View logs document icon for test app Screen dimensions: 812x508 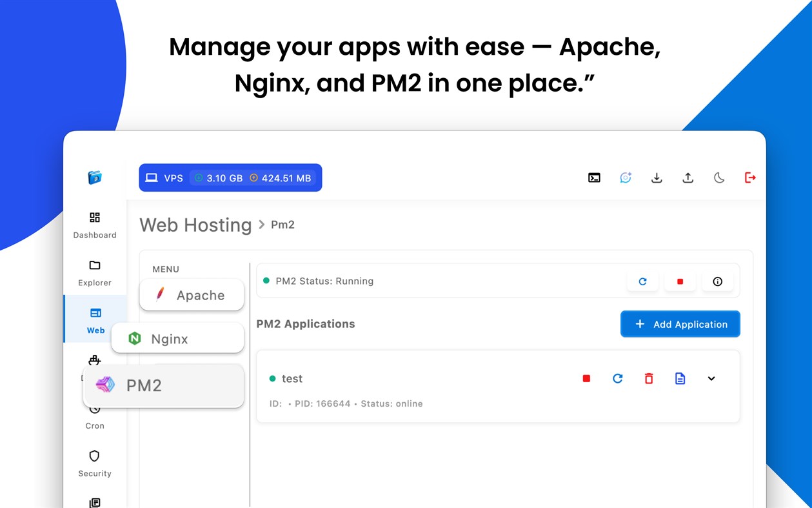click(x=680, y=378)
